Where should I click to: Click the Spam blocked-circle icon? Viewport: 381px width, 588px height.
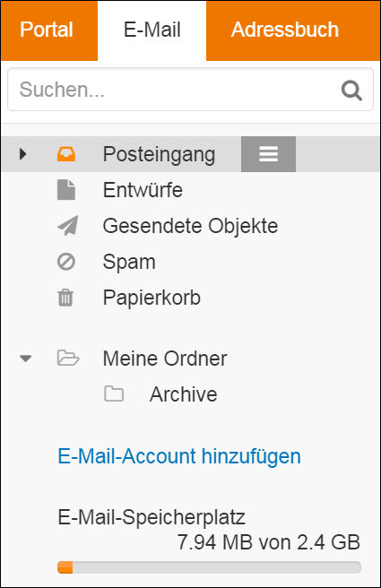click(66, 262)
